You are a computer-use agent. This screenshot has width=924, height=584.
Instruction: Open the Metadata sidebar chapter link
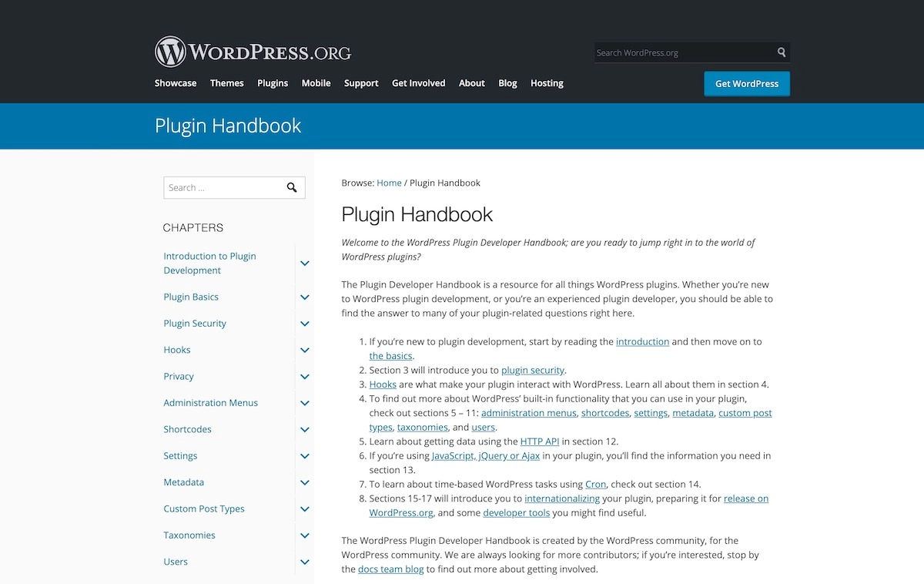click(184, 482)
